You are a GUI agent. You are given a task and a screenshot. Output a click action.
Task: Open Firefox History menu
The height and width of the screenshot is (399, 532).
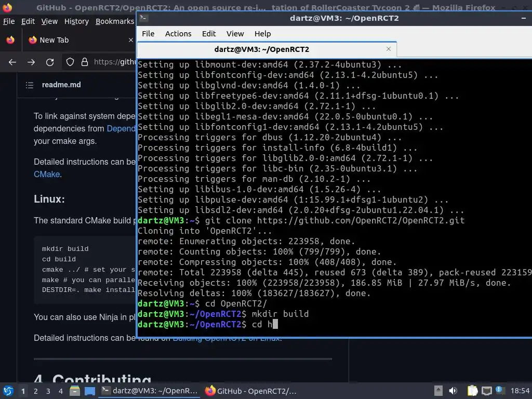pos(76,21)
